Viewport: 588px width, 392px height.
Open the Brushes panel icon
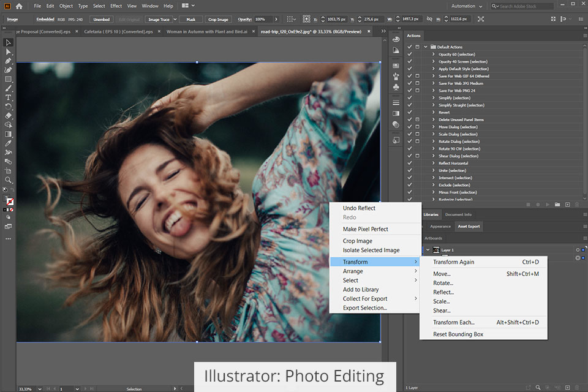pos(396,77)
